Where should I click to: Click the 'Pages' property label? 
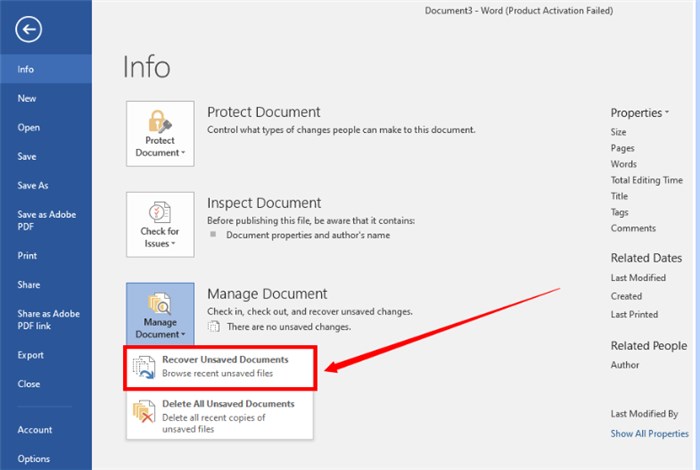click(622, 148)
